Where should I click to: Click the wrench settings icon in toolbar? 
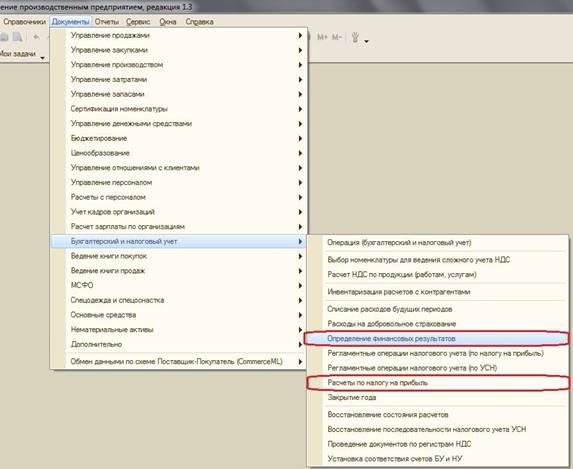click(x=355, y=37)
